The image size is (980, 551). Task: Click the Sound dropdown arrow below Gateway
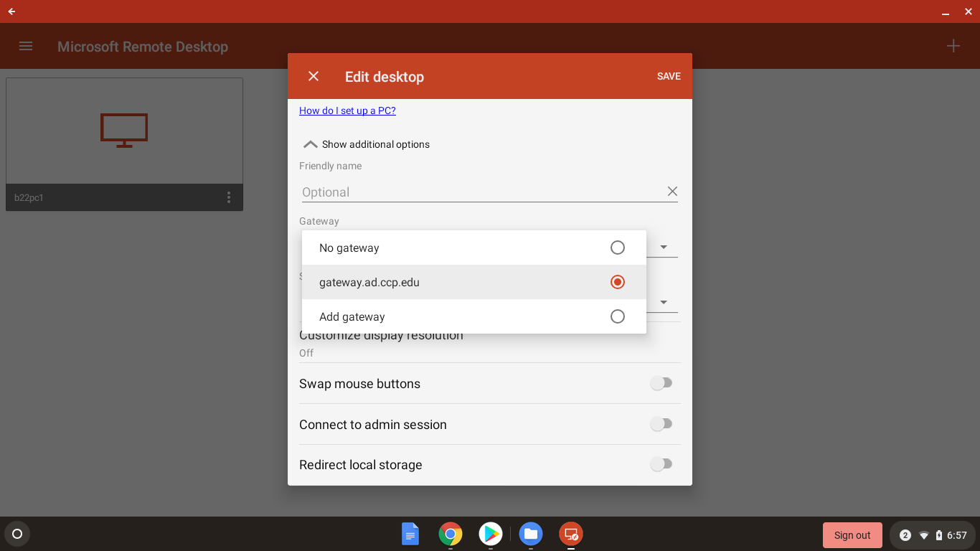coord(664,302)
